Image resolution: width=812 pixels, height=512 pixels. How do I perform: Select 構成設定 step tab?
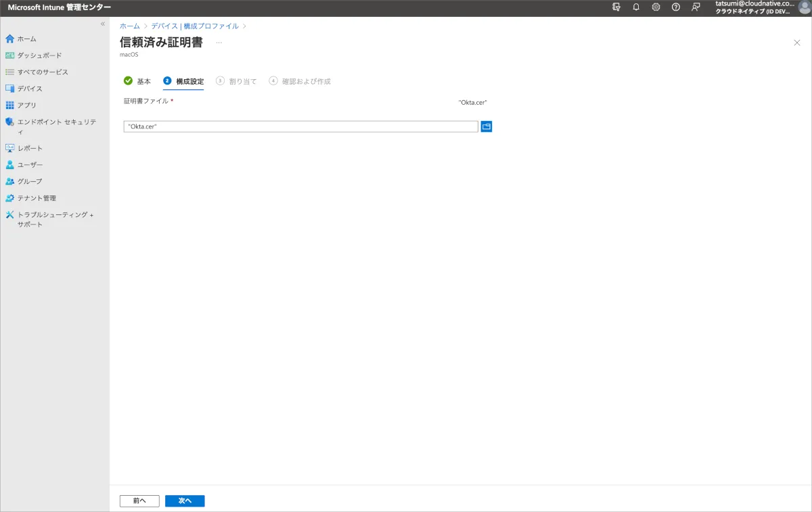coord(183,81)
